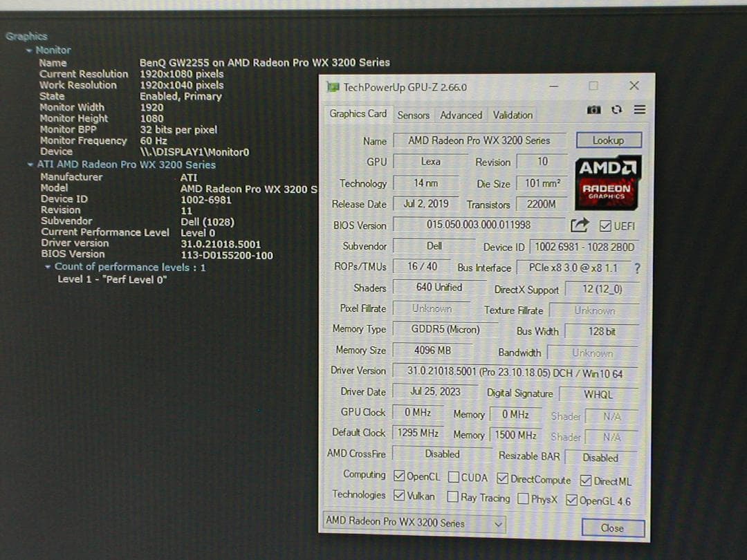This screenshot has width=747, height=560.
Task: Select the Subvendor Dell (1028) row
Action: click(x=137, y=221)
